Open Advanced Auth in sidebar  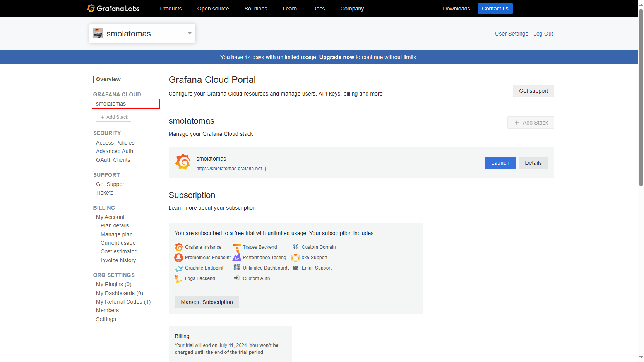point(114,151)
